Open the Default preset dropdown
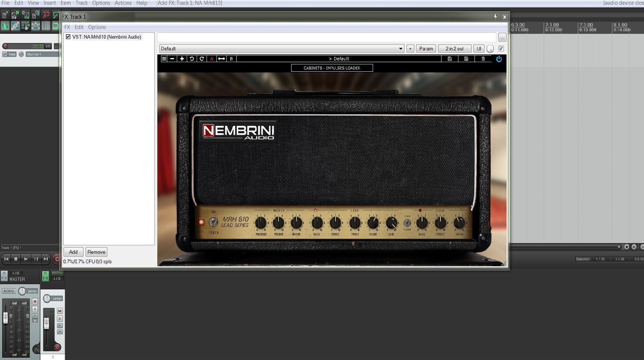This screenshot has width=644, height=360. click(x=282, y=49)
